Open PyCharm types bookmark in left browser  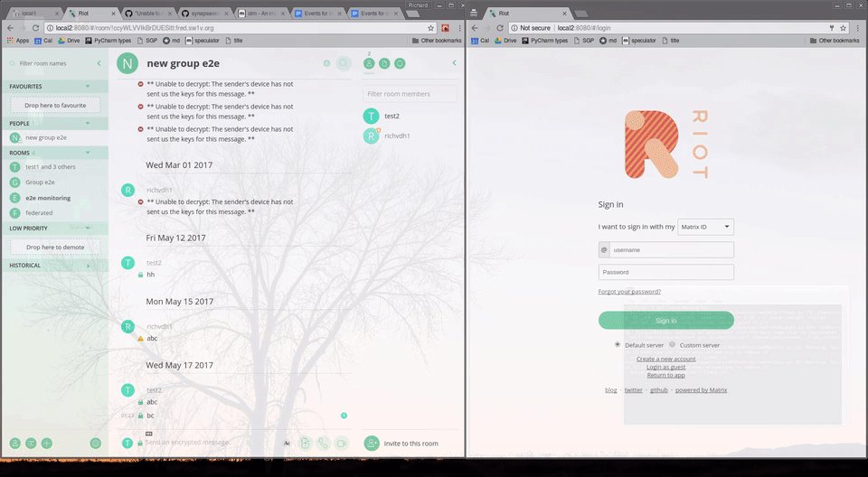(x=108, y=41)
